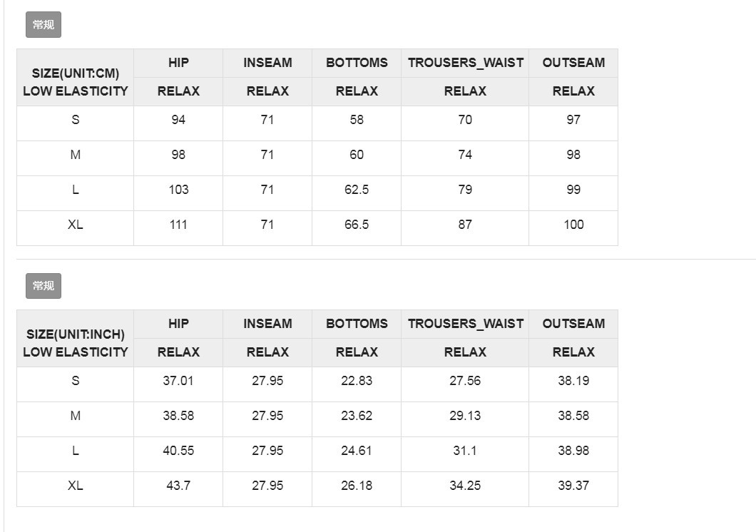Click the waist value 74 for size M

[x=465, y=155]
